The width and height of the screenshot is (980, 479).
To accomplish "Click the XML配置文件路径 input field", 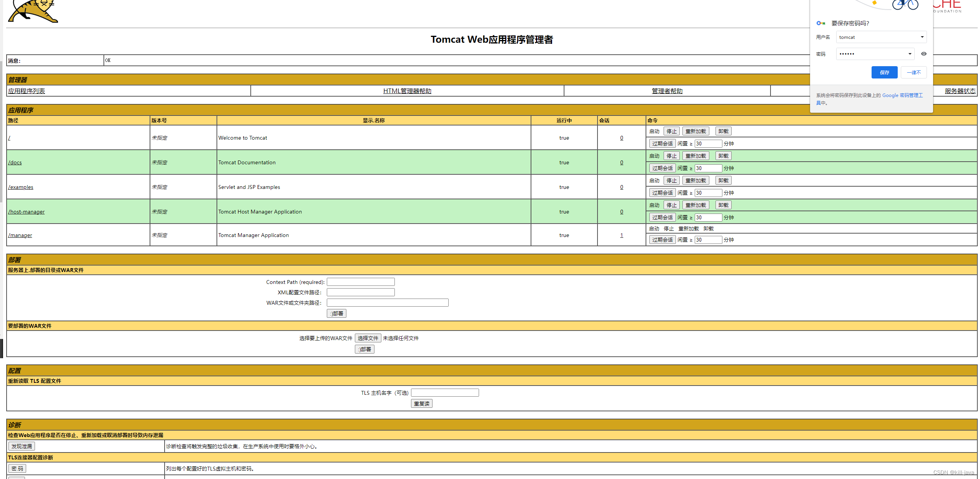I will coord(361,292).
